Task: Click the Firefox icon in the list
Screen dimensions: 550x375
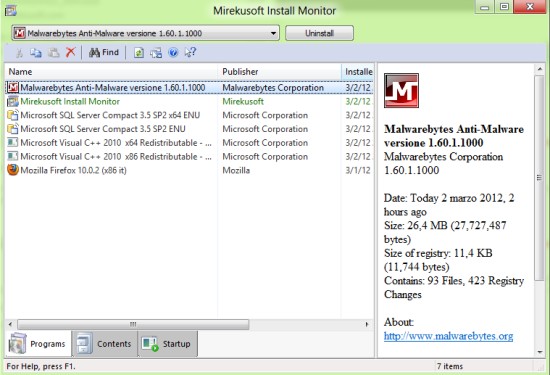Action: [13, 170]
